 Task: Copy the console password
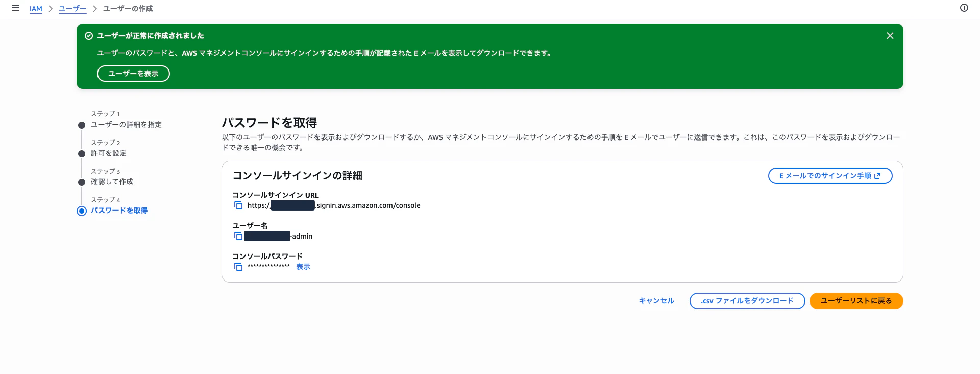click(x=238, y=267)
